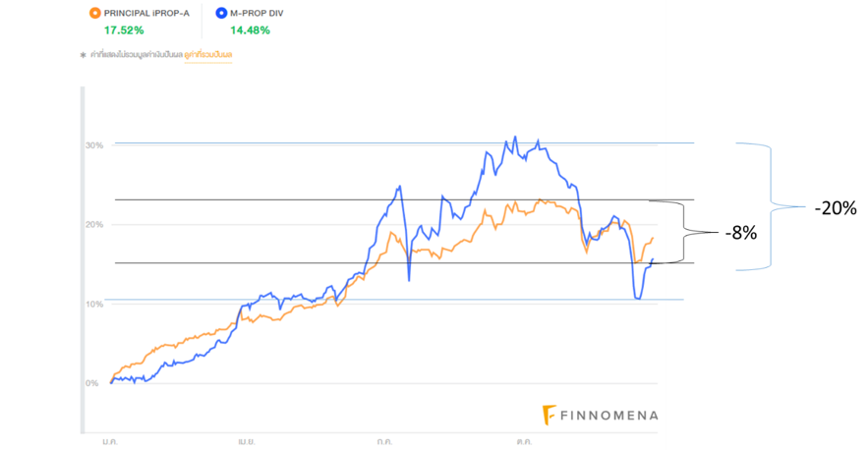
Task: Click the Finnomena logo icon
Action: click(550, 415)
